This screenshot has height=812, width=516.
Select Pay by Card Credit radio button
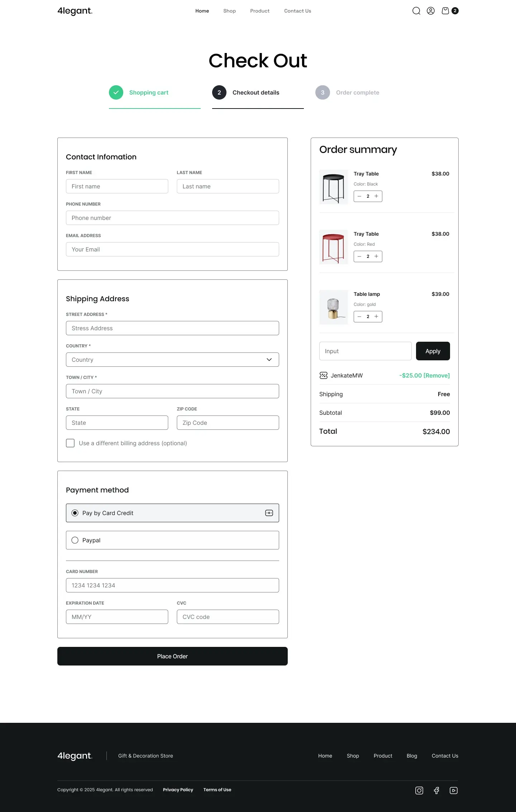click(x=75, y=513)
